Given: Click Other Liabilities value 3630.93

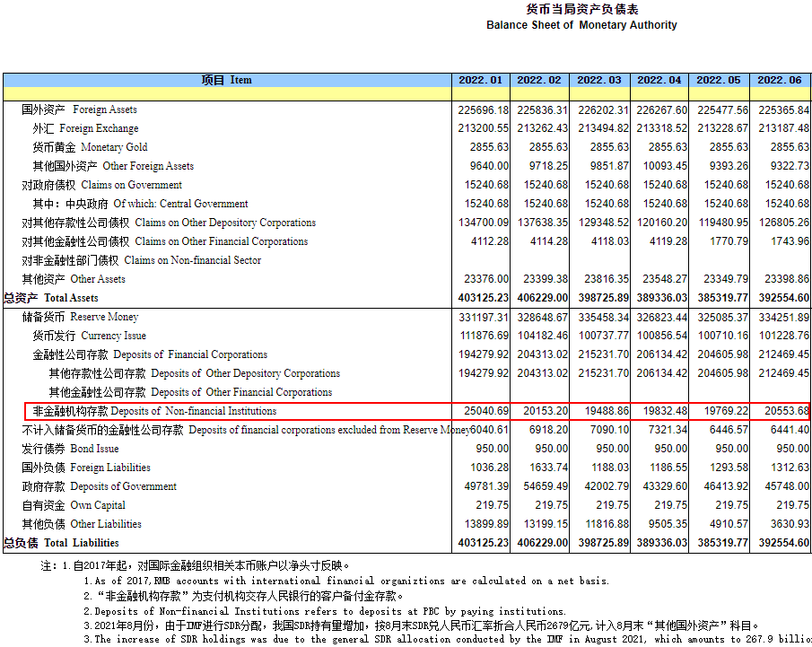Looking at the screenshot, I should [790, 524].
